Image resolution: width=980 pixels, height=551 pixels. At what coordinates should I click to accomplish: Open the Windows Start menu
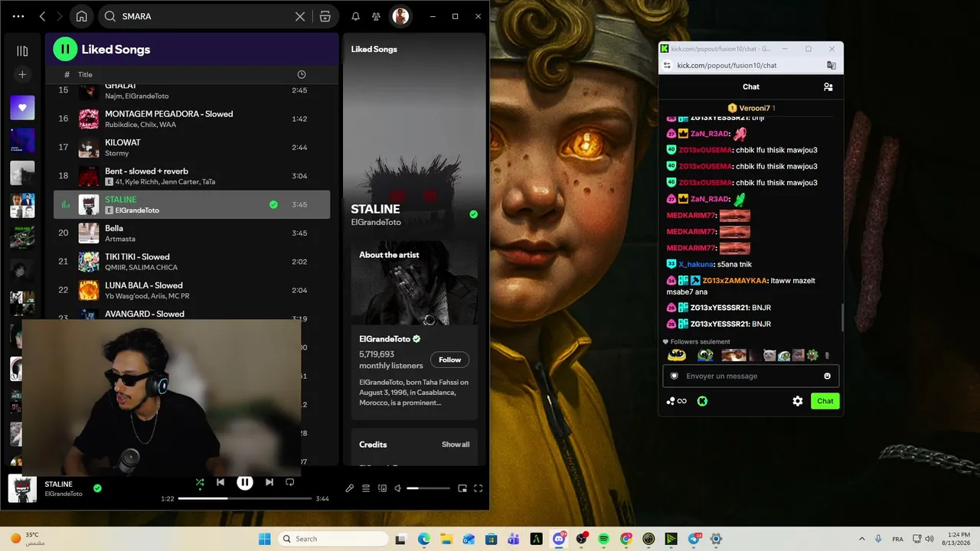265,539
